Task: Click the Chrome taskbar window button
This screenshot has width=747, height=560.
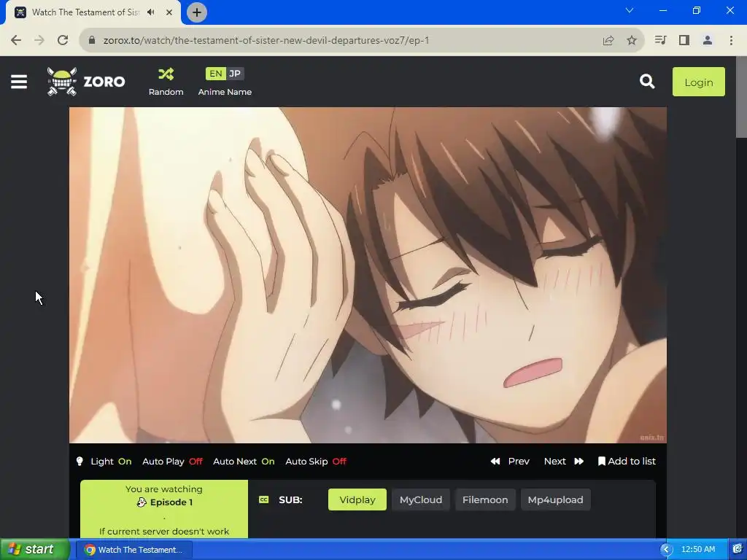Action: point(134,550)
